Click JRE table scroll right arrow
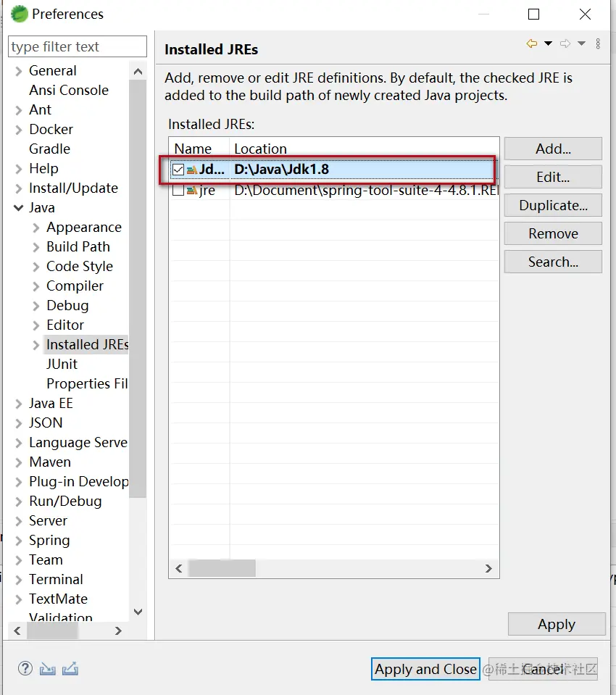Image resolution: width=616 pixels, height=695 pixels. (x=488, y=568)
